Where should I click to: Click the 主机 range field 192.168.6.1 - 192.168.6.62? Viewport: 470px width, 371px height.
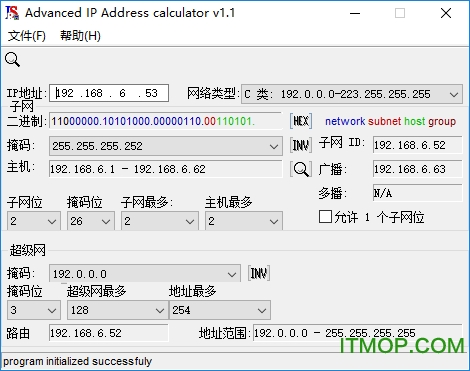[x=166, y=169]
